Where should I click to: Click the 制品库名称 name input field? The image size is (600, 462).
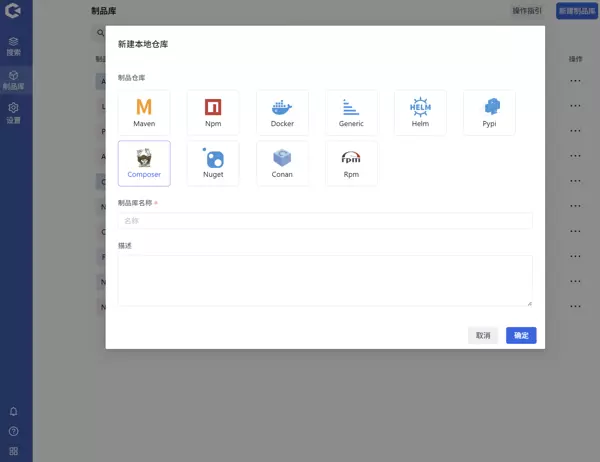[x=325, y=220]
